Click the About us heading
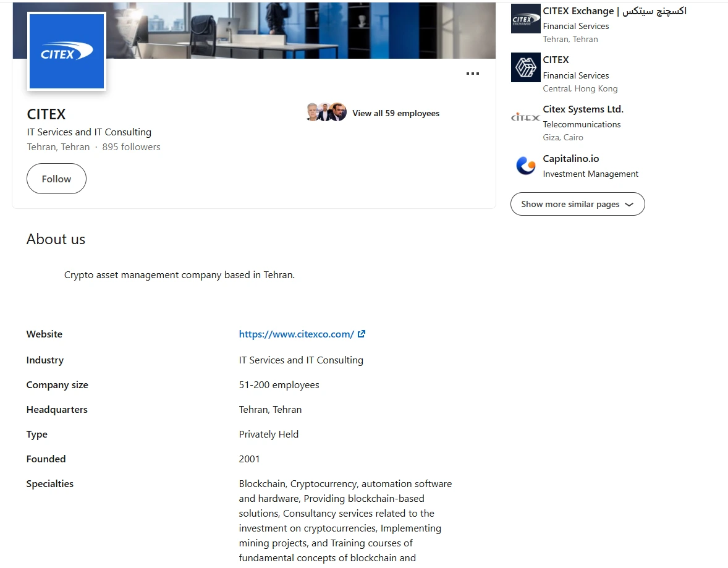 click(x=56, y=239)
